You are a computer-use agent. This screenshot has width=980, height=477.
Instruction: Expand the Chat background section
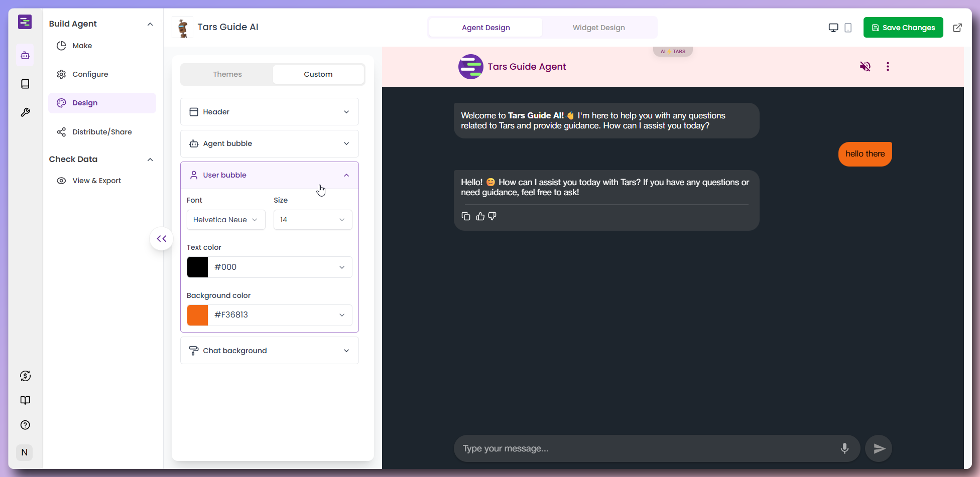(270, 350)
